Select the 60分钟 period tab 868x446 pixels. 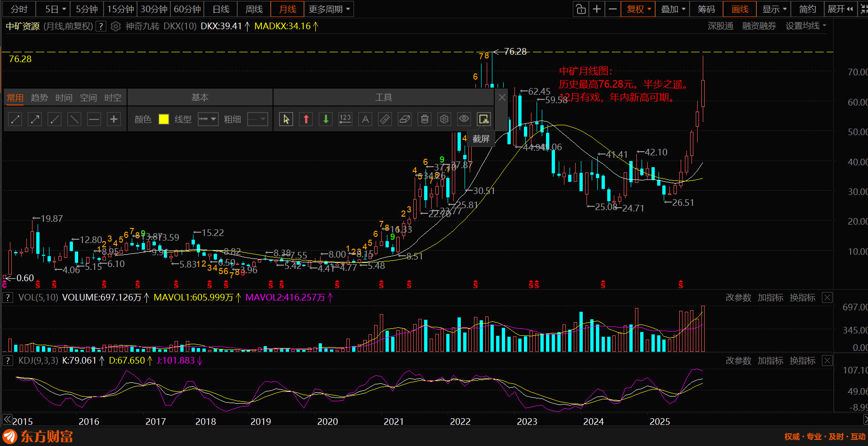click(x=187, y=9)
